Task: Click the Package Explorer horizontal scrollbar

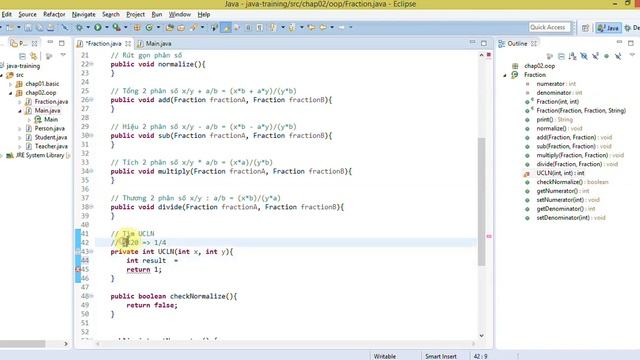Action: [x=22, y=344]
